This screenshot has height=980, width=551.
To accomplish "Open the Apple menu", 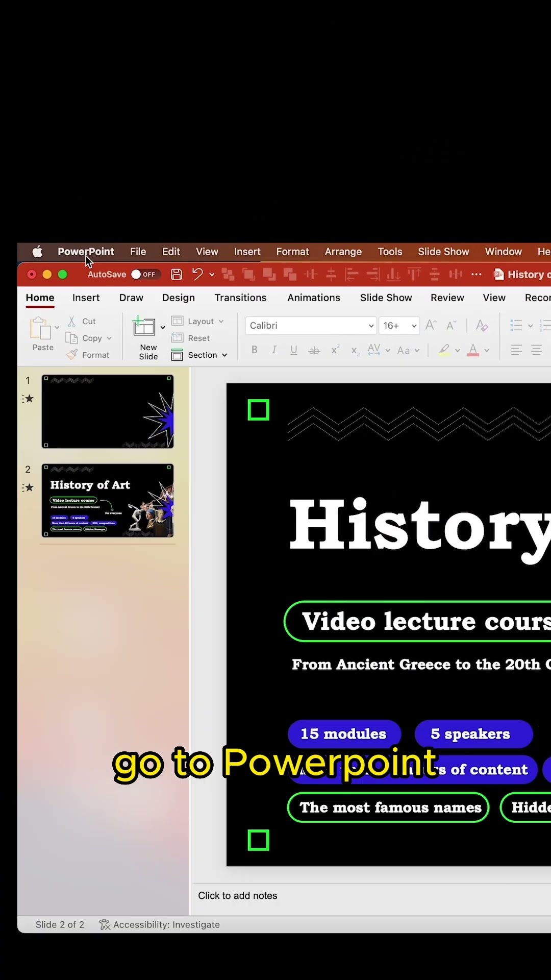I will click(x=37, y=252).
